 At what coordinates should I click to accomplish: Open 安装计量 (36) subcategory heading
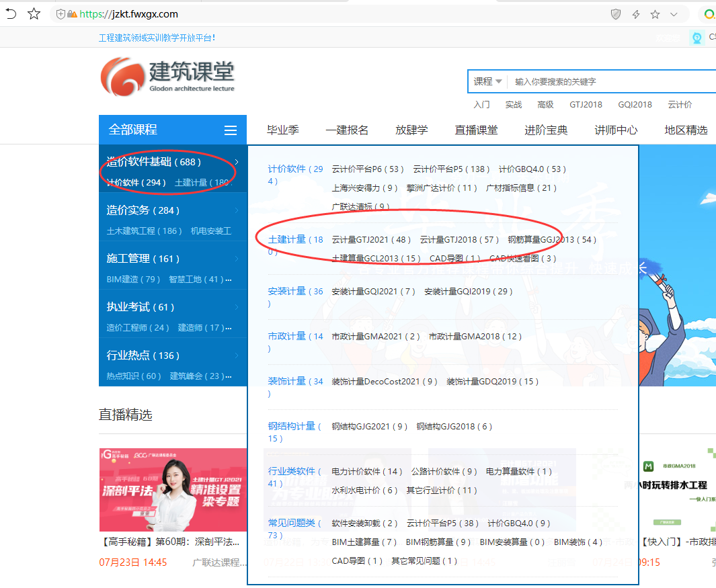tap(295, 297)
